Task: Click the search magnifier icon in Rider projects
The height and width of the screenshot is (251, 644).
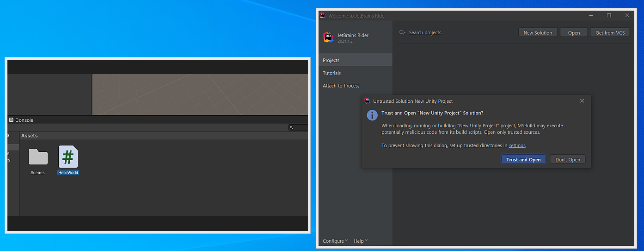Action: tap(402, 32)
